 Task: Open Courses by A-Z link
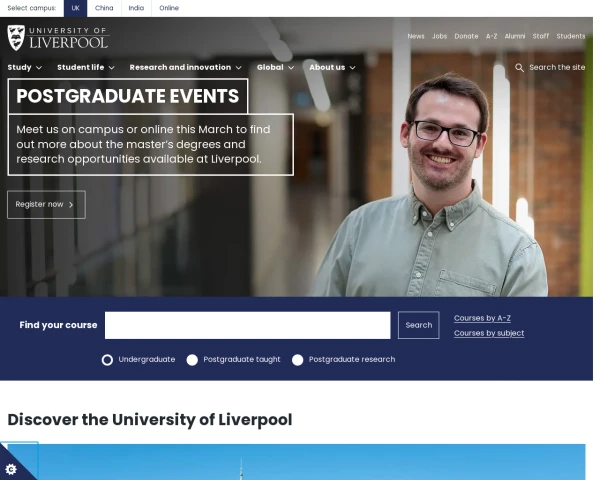coord(482,318)
